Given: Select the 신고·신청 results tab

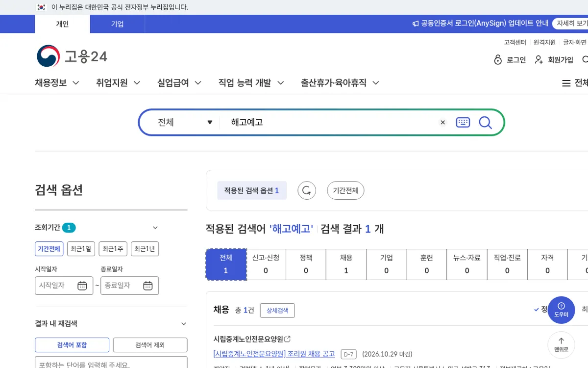Looking at the screenshot, I should (266, 264).
